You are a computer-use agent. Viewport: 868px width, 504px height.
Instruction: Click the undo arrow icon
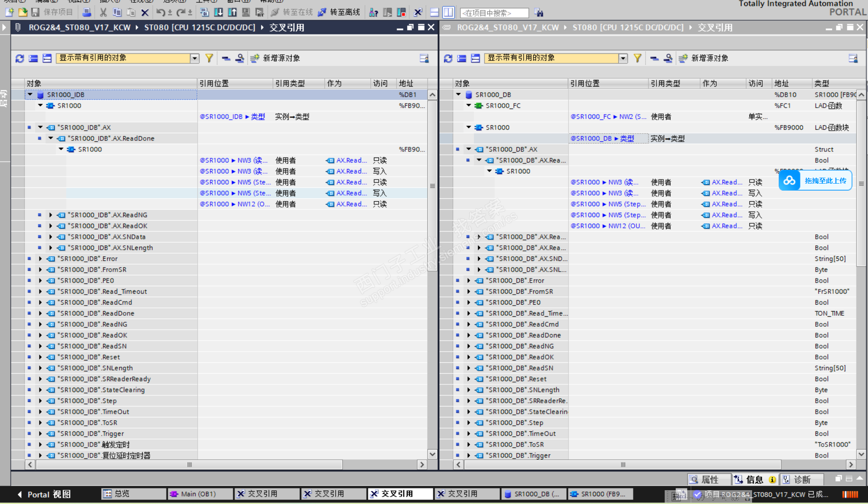click(161, 12)
